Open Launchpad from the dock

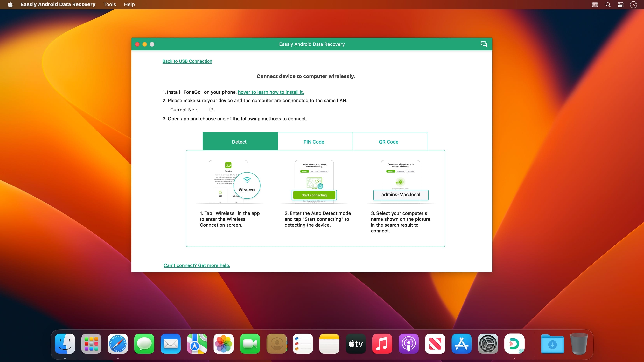pyautogui.click(x=91, y=344)
